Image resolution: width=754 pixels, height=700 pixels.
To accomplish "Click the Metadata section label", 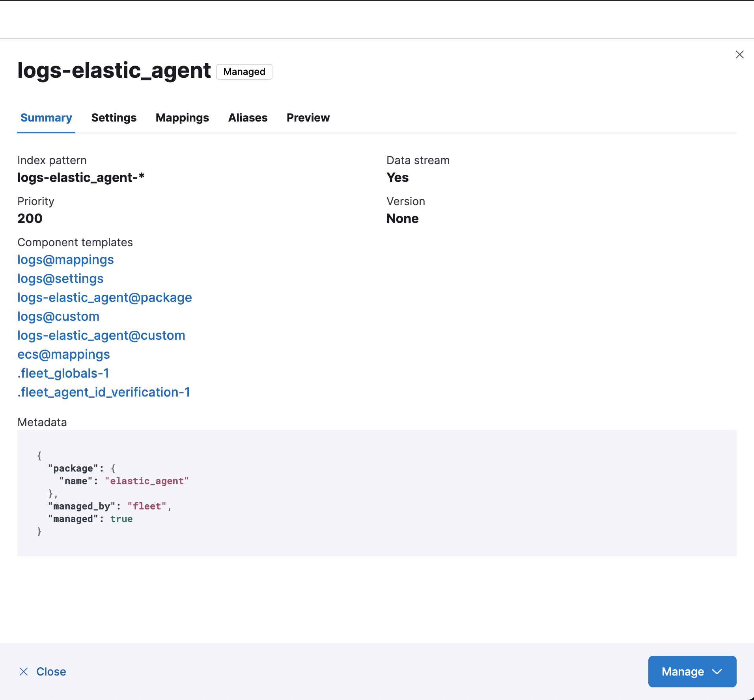I will pos(42,422).
